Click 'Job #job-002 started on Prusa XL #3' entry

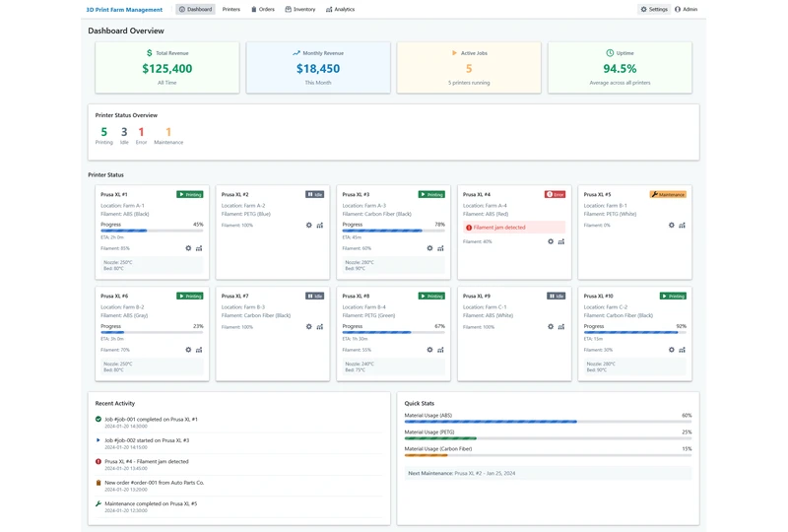pos(147,440)
